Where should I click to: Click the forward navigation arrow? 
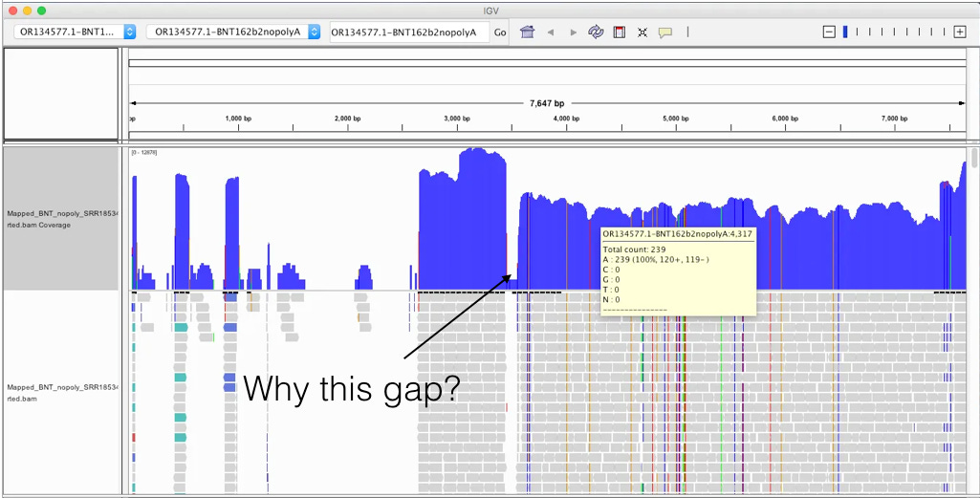tap(573, 32)
